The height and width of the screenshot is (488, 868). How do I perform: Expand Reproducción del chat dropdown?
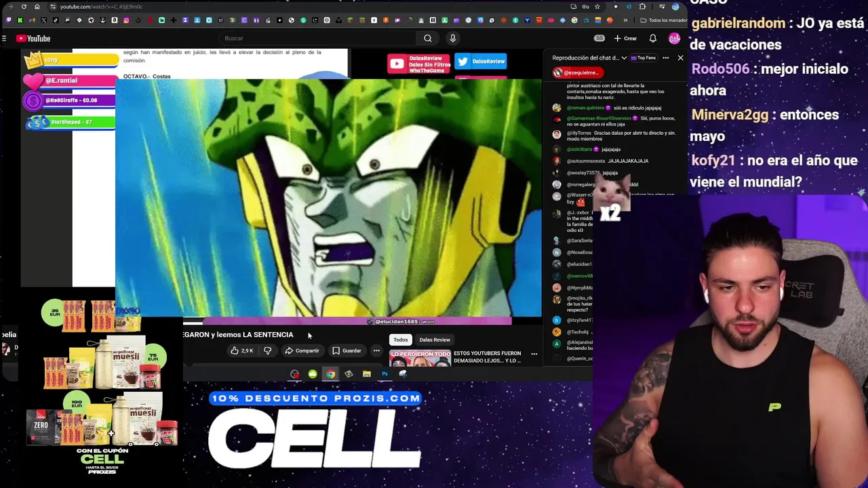(x=588, y=58)
